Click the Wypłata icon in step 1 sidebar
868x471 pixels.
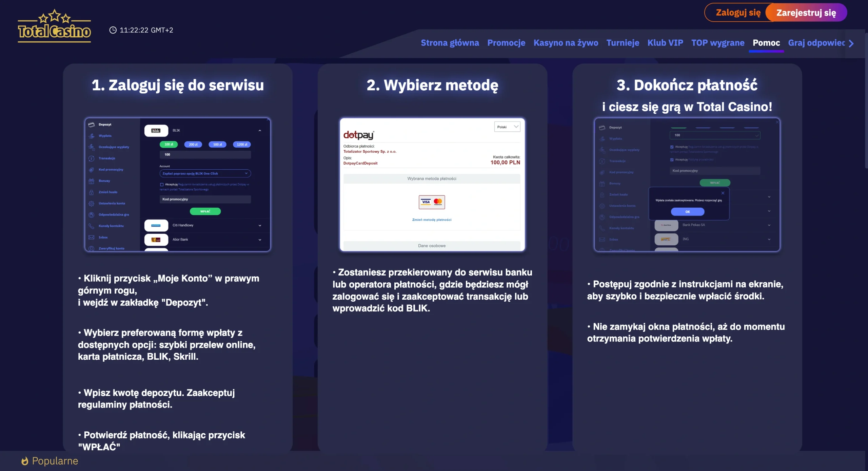[91, 136]
